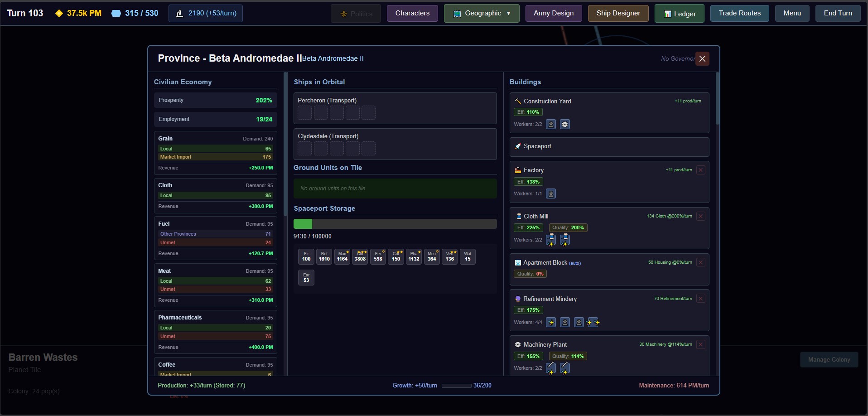Expand the Percheron transport ship entry
Screen dimensions: 868x416
pos(395,101)
